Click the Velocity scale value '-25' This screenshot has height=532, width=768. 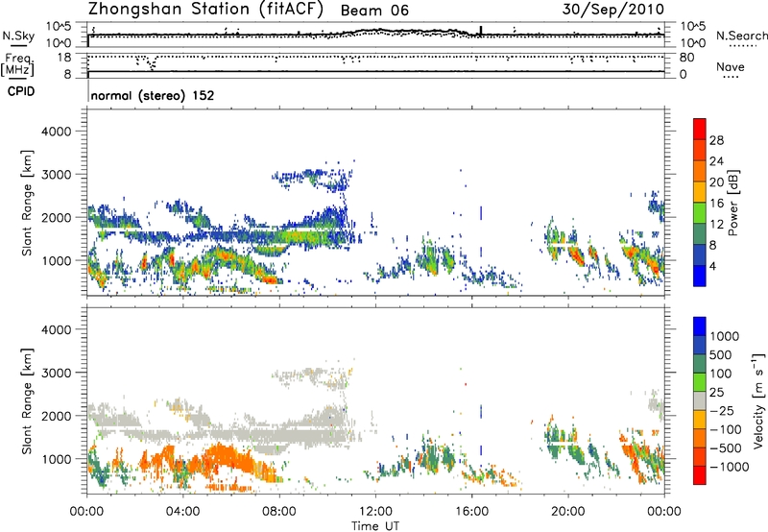(722, 410)
